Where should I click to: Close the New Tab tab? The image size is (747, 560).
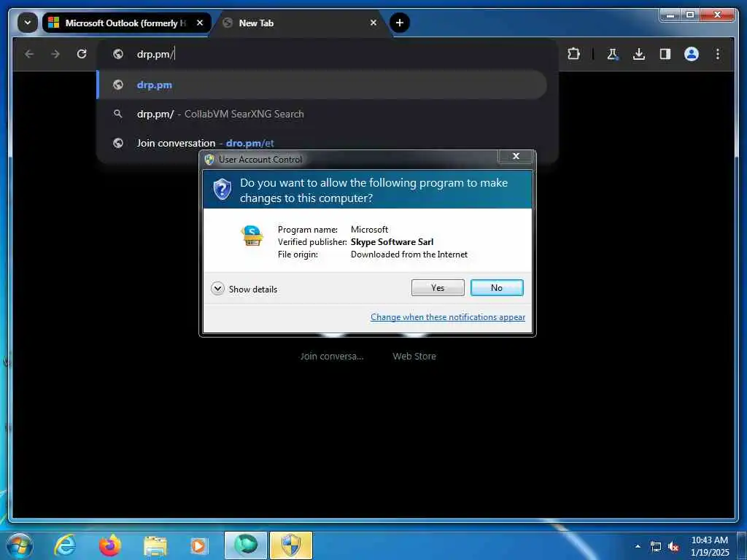(373, 23)
